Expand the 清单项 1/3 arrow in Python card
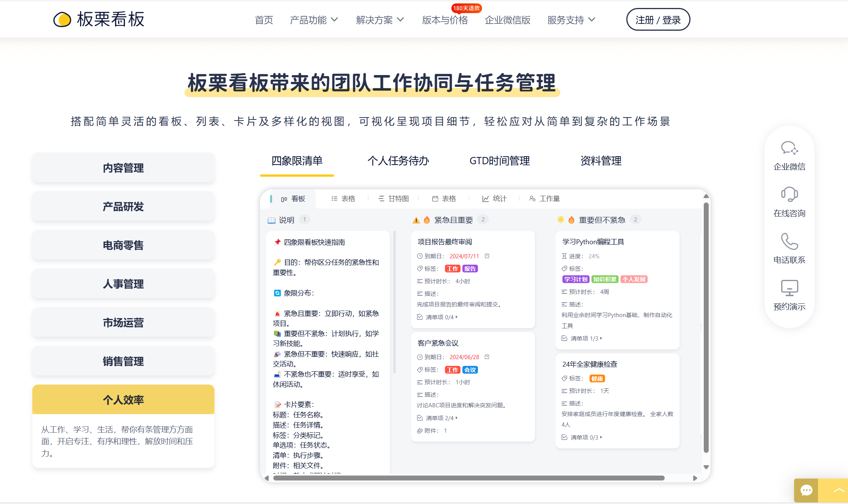848x504 pixels. 601,338
